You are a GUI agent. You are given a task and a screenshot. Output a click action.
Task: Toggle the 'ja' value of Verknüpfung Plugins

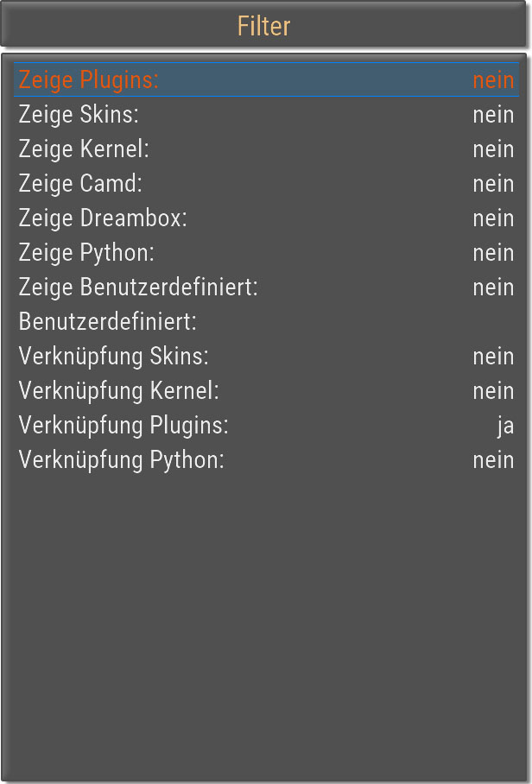point(505,426)
